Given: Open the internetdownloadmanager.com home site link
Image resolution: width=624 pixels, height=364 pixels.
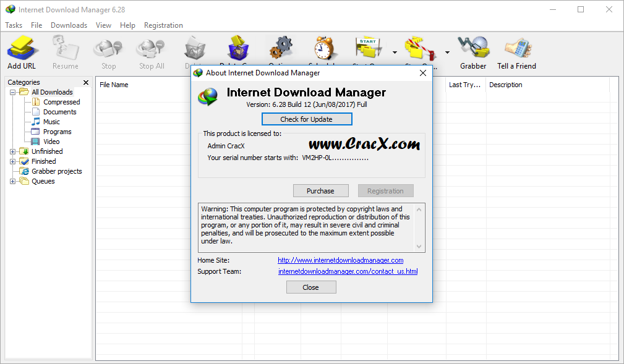Looking at the screenshot, I should (341, 260).
